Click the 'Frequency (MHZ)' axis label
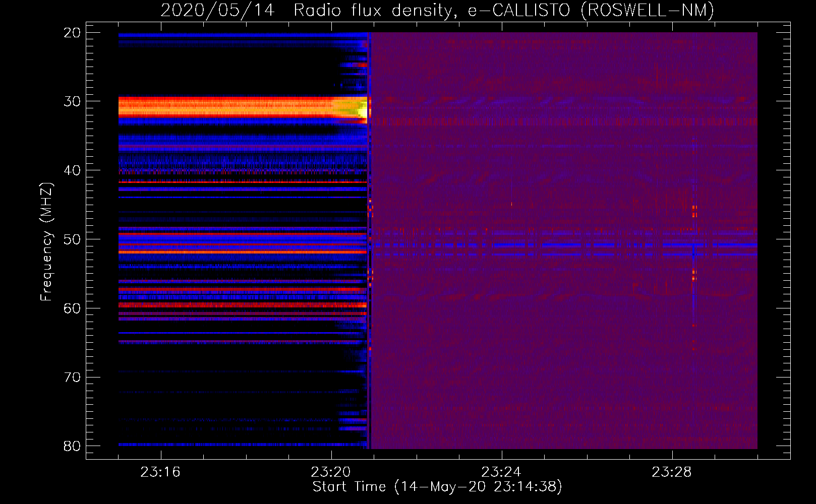This screenshot has height=504, width=816. coord(46,242)
